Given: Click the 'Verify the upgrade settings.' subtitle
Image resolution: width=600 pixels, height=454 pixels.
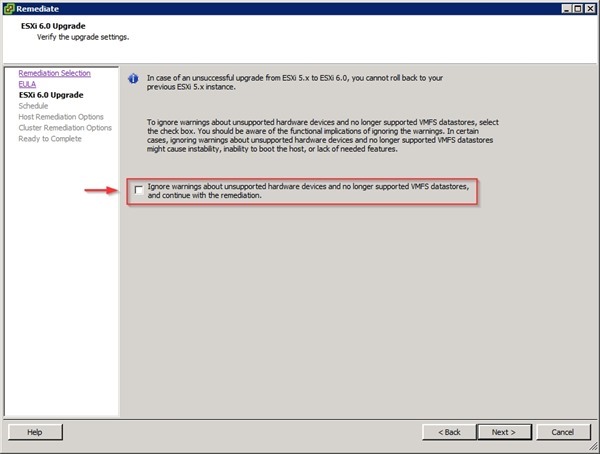Looking at the screenshot, I should click(83, 37).
